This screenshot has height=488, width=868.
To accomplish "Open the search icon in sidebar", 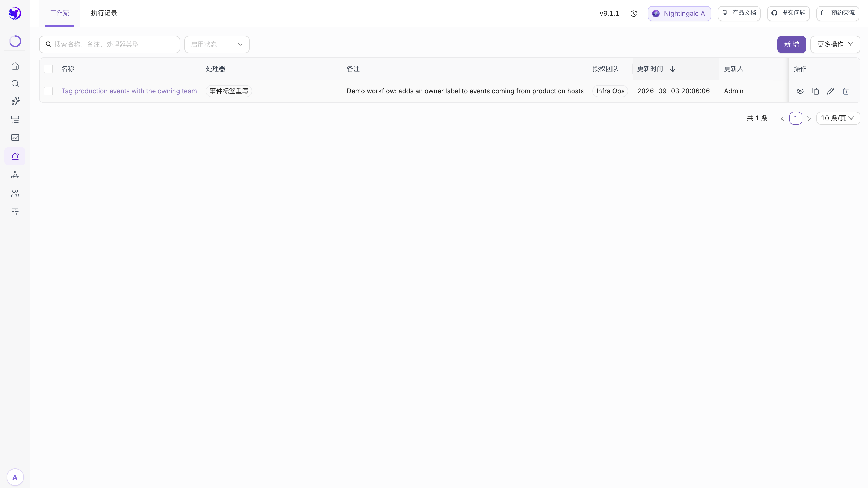I will tap(15, 84).
